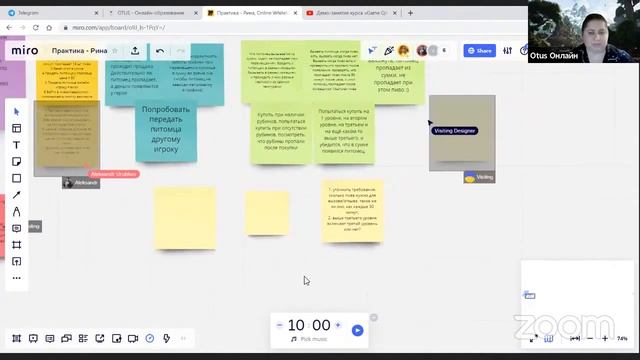The image size is (640, 360).
Task: Select the Frame tool in left sidebar
Action: [x=16, y=245]
